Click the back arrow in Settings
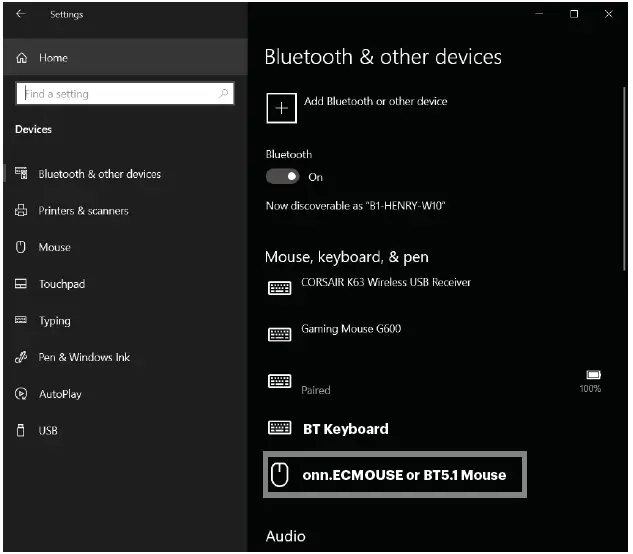The height and width of the screenshot is (554, 633). [x=21, y=15]
